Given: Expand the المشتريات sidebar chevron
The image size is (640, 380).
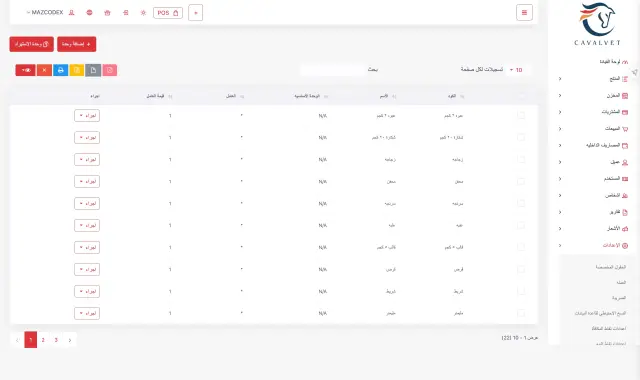Looking at the screenshot, I should pyautogui.click(x=560, y=112).
